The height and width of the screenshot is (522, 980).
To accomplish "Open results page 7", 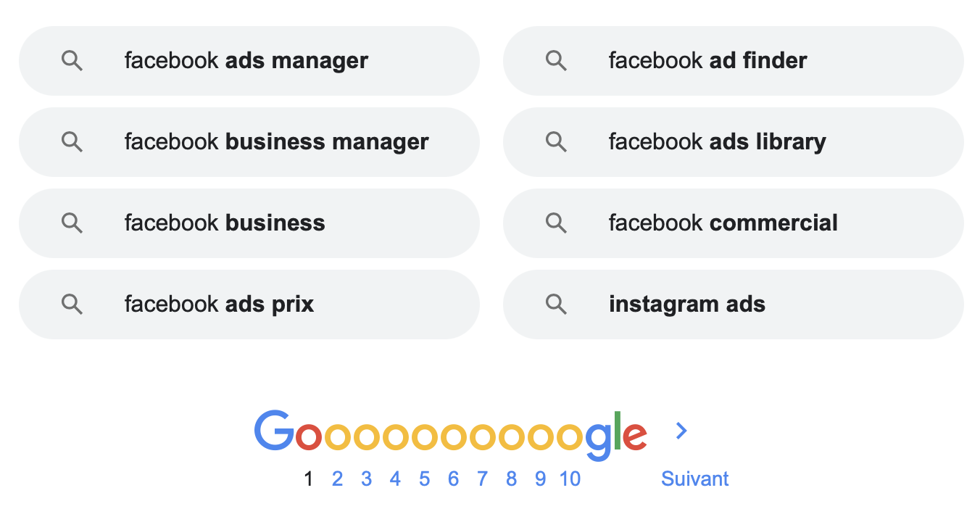I will tap(482, 478).
